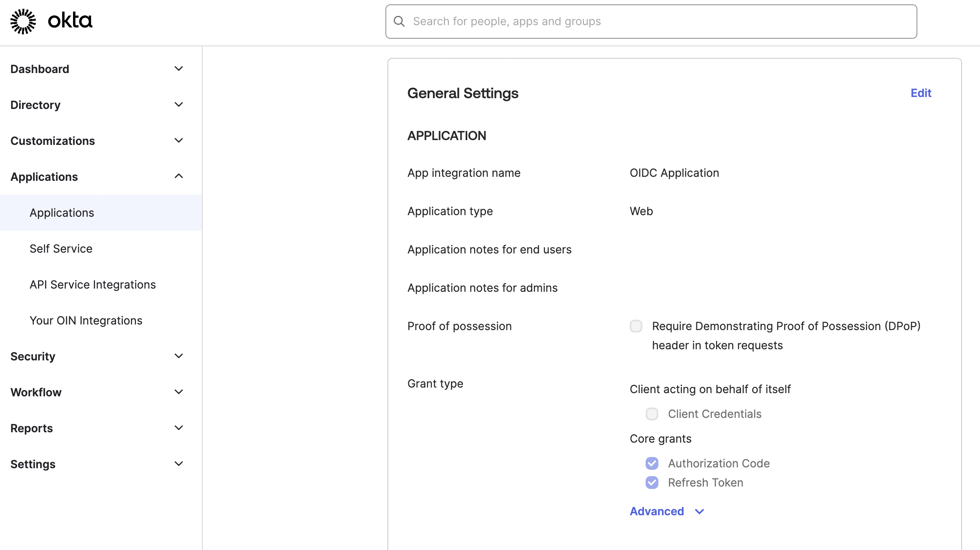Toggle the Authorization Code checkbox
980x550 pixels.
[x=652, y=463]
